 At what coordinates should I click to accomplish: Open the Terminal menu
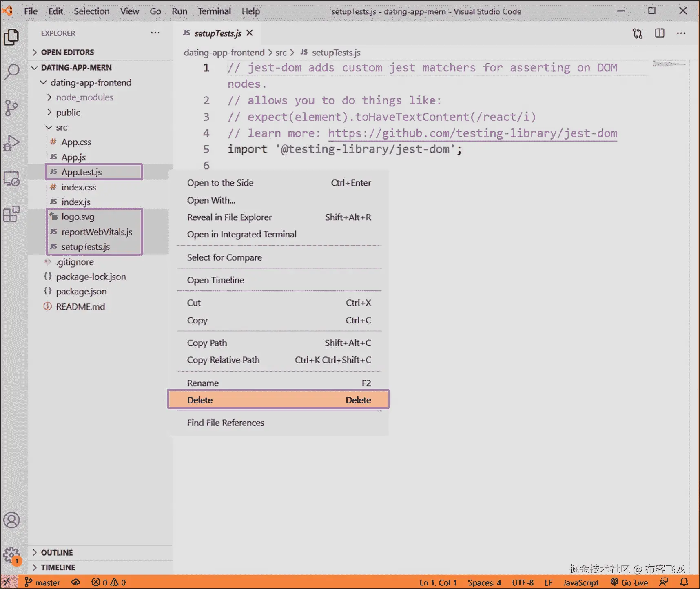214,11
